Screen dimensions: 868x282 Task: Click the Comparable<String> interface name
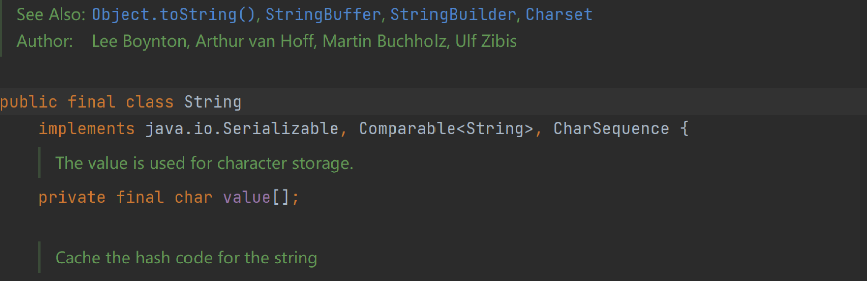pyautogui.click(x=446, y=129)
